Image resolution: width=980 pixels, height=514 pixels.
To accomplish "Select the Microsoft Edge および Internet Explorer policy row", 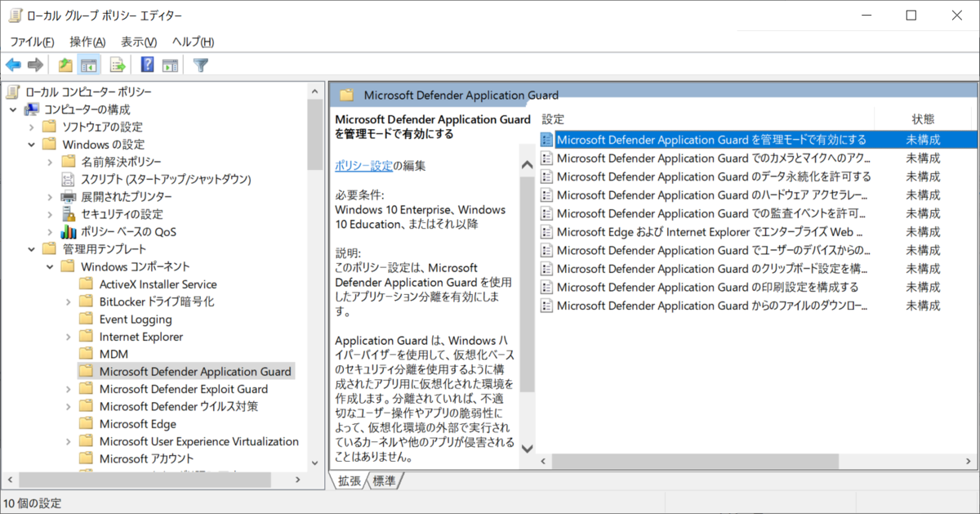I will [x=758, y=232].
